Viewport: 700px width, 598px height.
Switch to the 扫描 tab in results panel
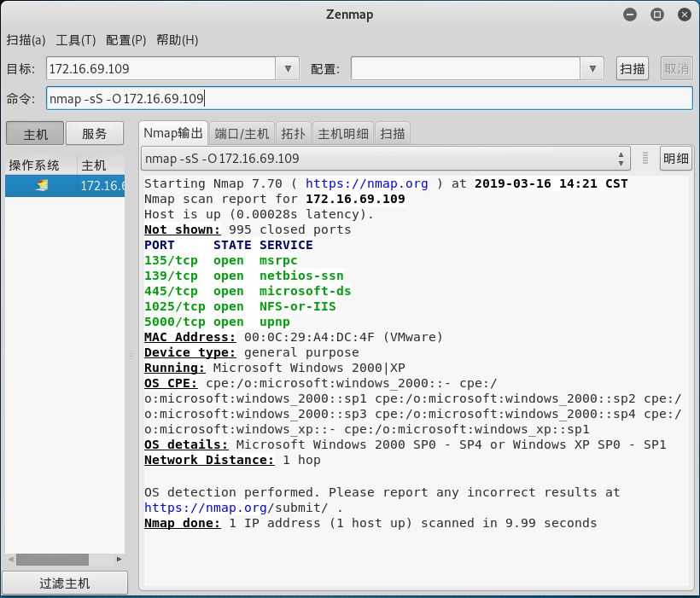tap(393, 133)
